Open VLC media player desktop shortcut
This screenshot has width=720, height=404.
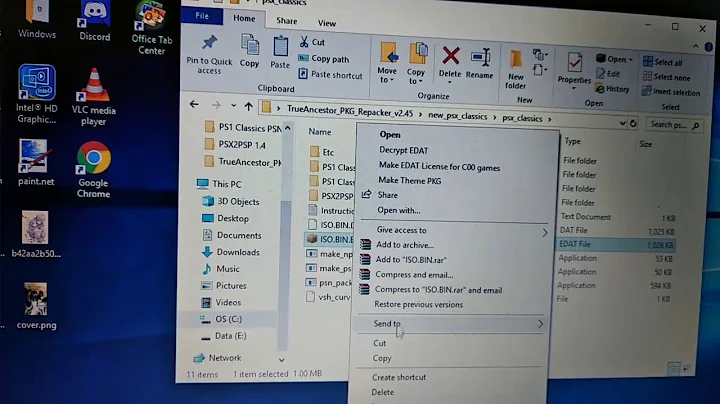click(94, 96)
